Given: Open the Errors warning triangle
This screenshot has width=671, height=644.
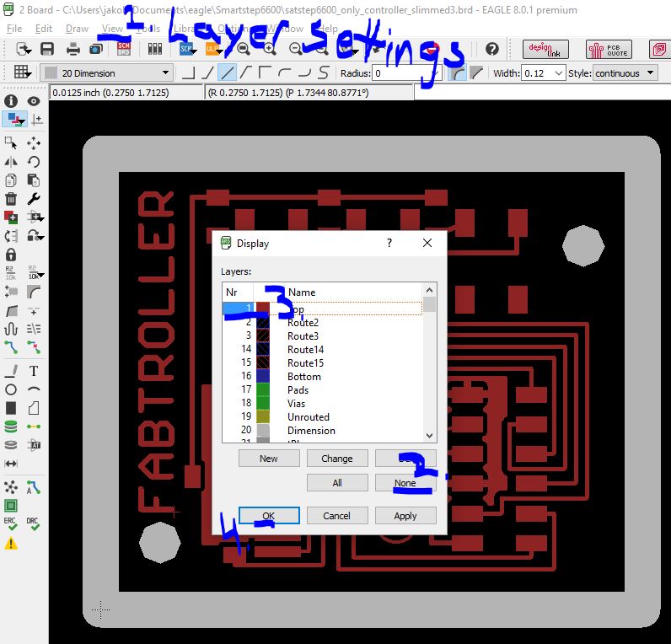Looking at the screenshot, I should pyautogui.click(x=11, y=544).
